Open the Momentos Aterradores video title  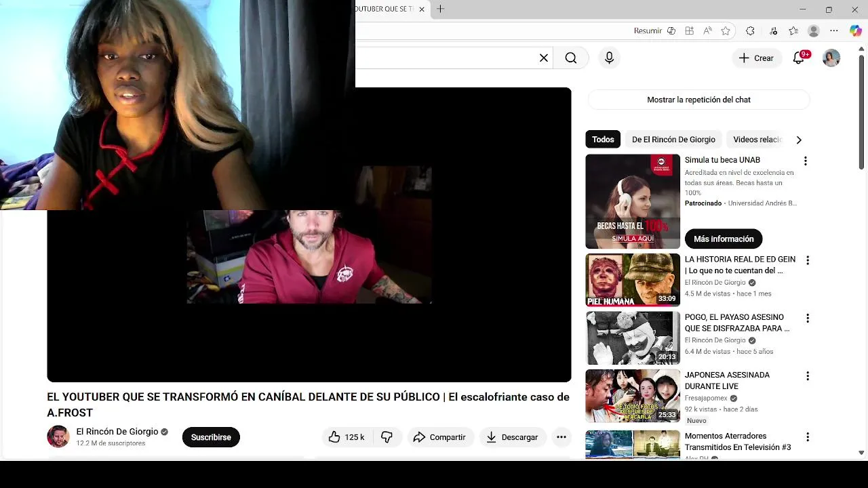click(x=738, y=442)
